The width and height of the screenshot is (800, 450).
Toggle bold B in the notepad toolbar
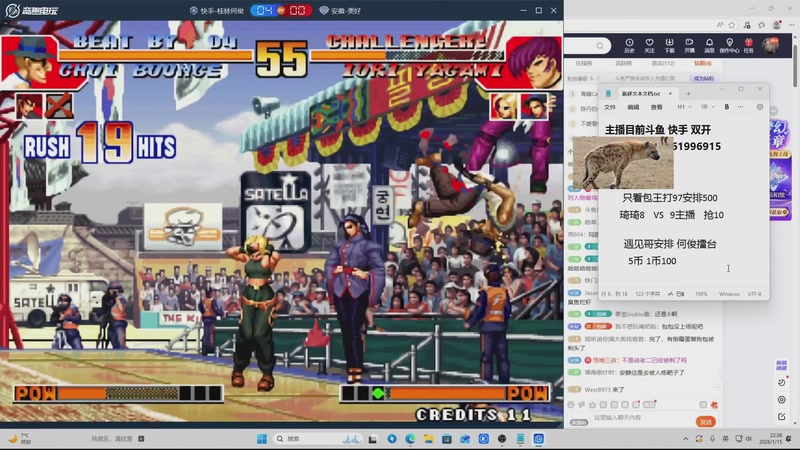(x=727, y=107)
